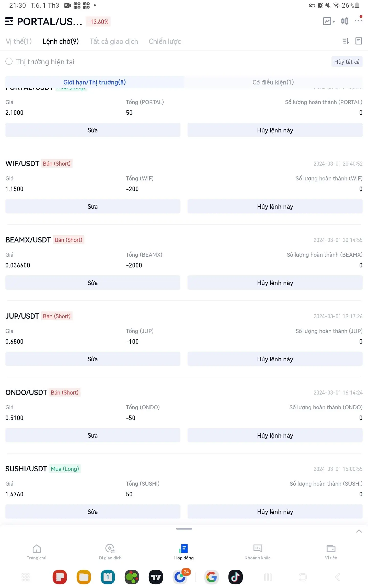Viewport: 368px width, 588px height.
Task: Tap 'Hủy tất cả' to cancel all orders
Action: point(347,62)
